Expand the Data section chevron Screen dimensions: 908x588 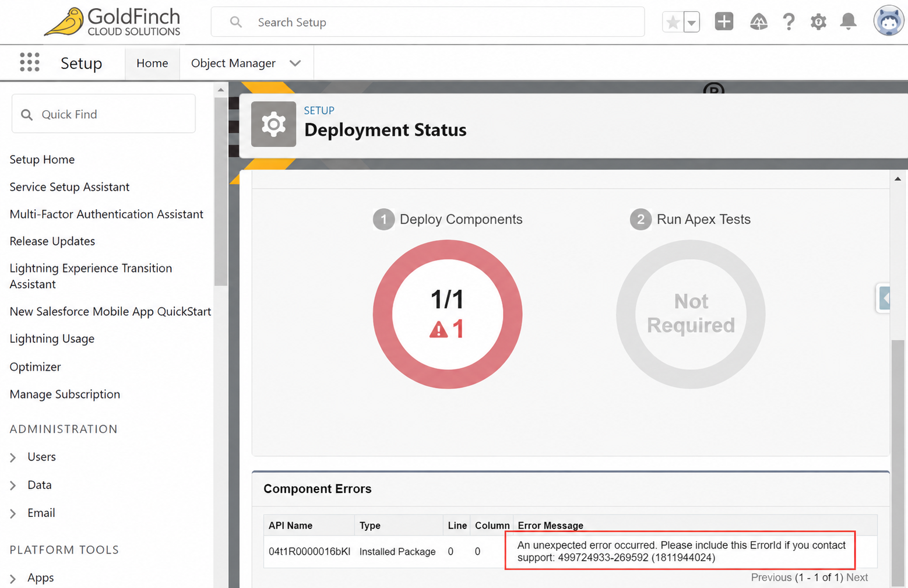click(13, 485)
